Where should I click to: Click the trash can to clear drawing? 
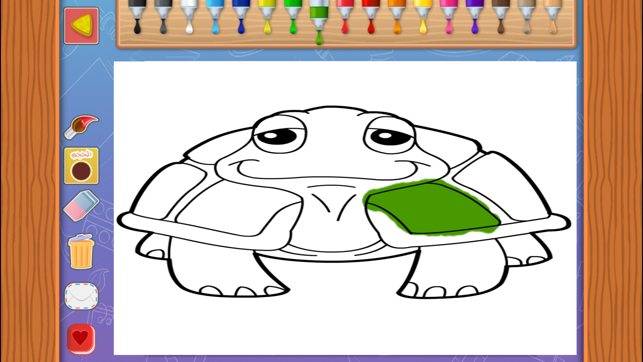pyautogui.click(x=81, y=251)
